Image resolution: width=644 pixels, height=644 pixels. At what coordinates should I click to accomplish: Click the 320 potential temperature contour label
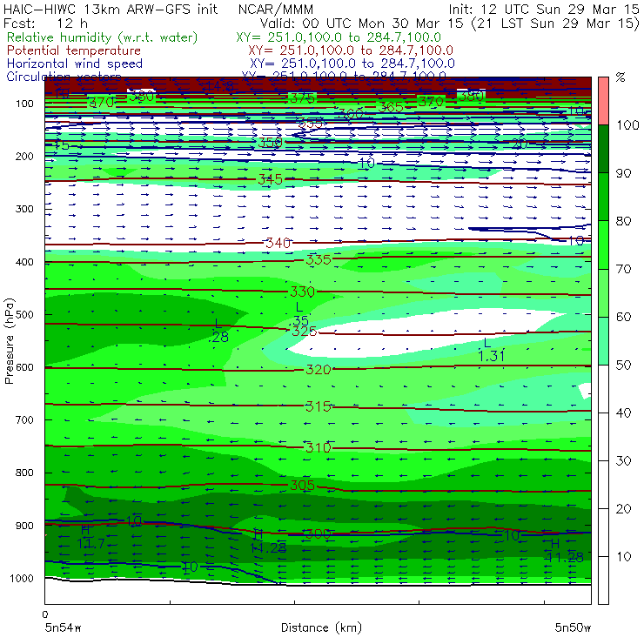click(x=319, y=370)
